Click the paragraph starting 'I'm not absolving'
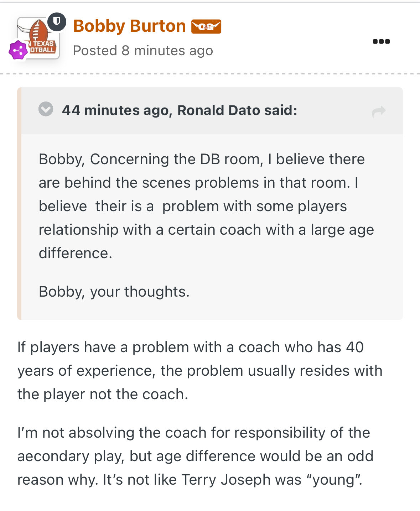This screenshot has height=511, width=420. coord(195,456)
